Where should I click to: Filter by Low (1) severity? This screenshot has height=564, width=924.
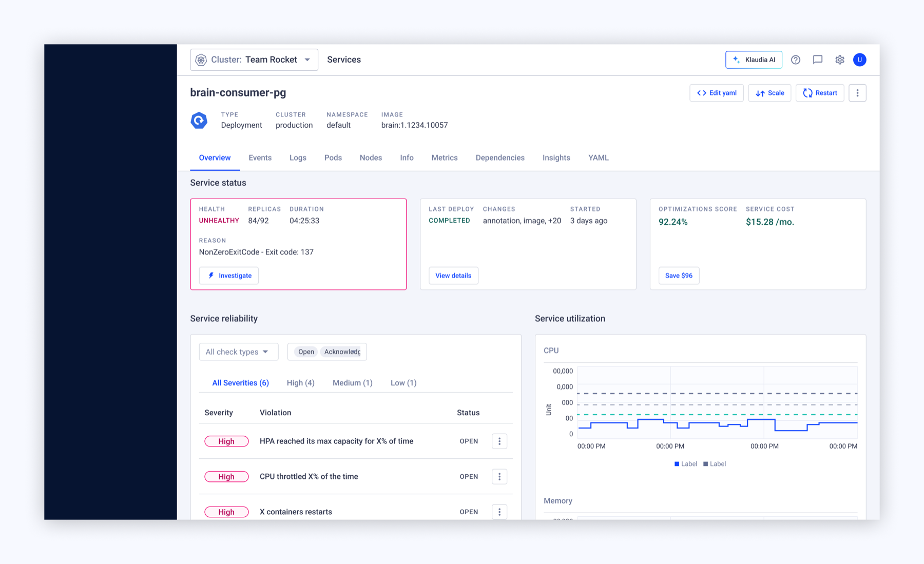403,383
